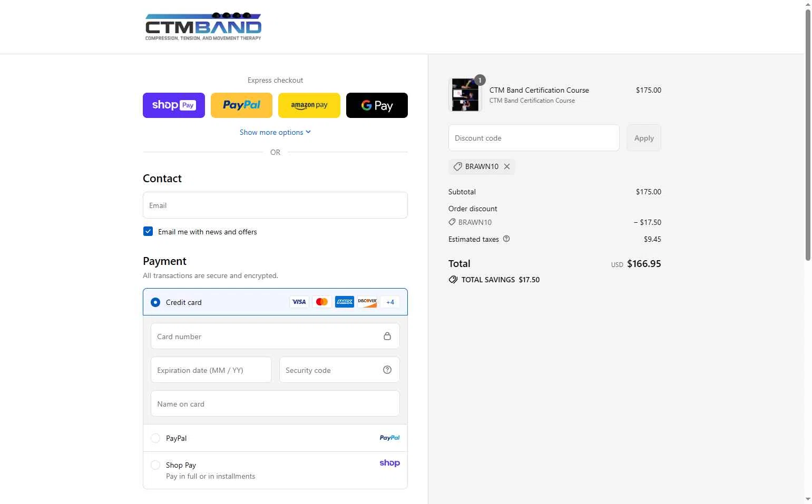This screenshot has height=504, width=812.
Task: Focus the Discount code field
Action: [534, 138]
